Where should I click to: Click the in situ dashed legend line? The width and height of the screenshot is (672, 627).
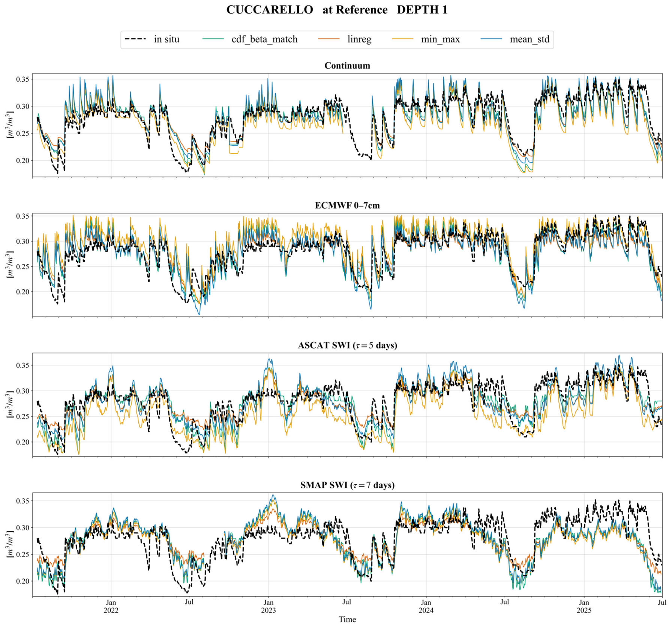point(135,39)
